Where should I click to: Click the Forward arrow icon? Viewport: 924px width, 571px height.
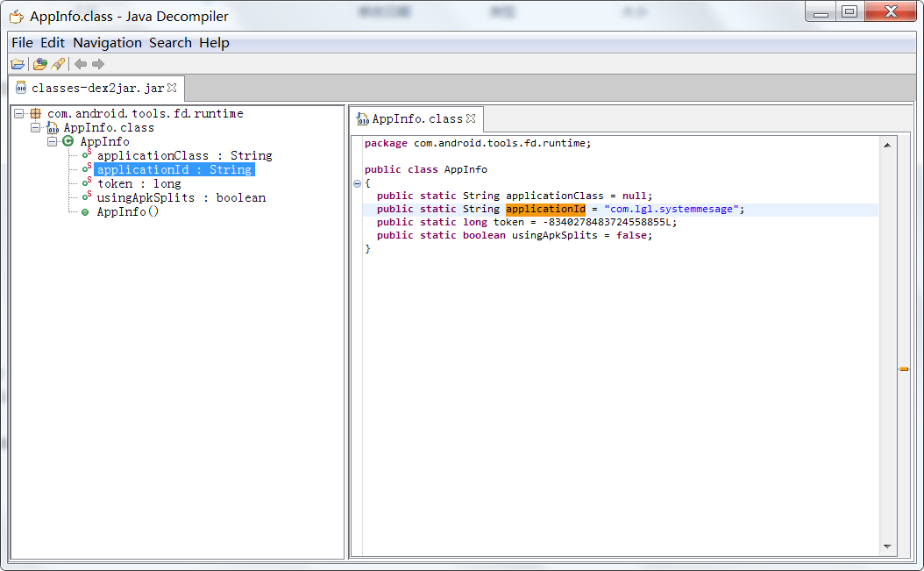(x=98, y=64)
